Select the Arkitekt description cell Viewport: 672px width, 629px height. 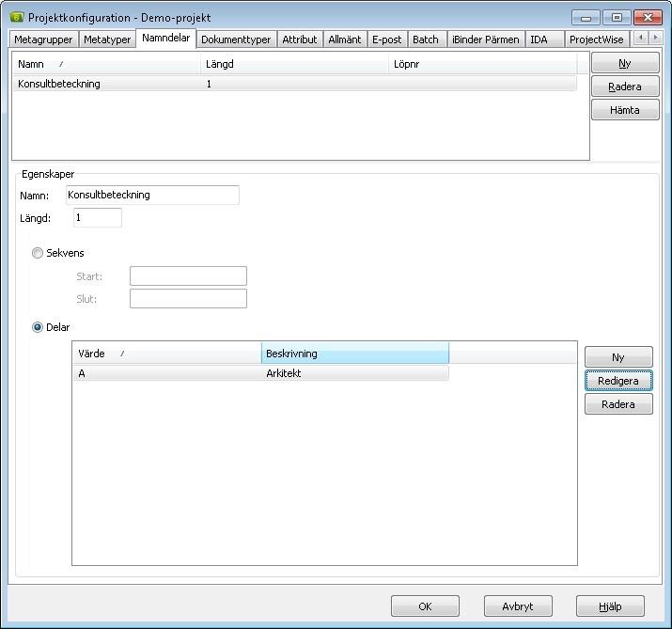(283, 373)
